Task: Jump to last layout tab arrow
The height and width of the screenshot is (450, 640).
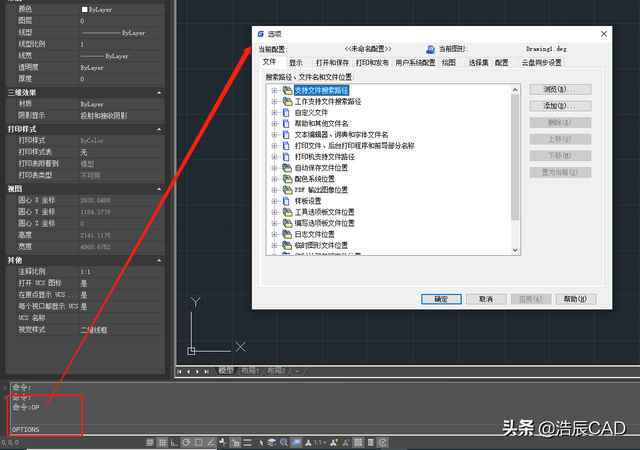Action: coord(207,372)
